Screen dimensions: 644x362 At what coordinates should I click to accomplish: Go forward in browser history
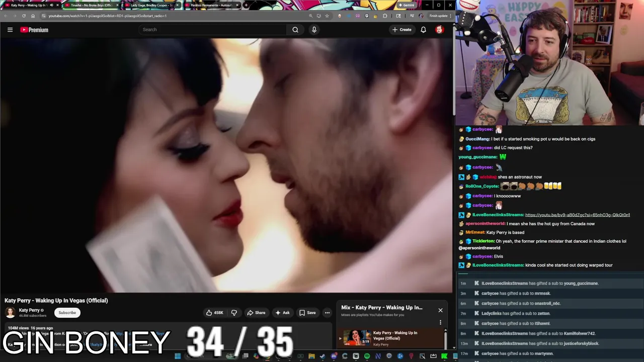tap(15, 16)
